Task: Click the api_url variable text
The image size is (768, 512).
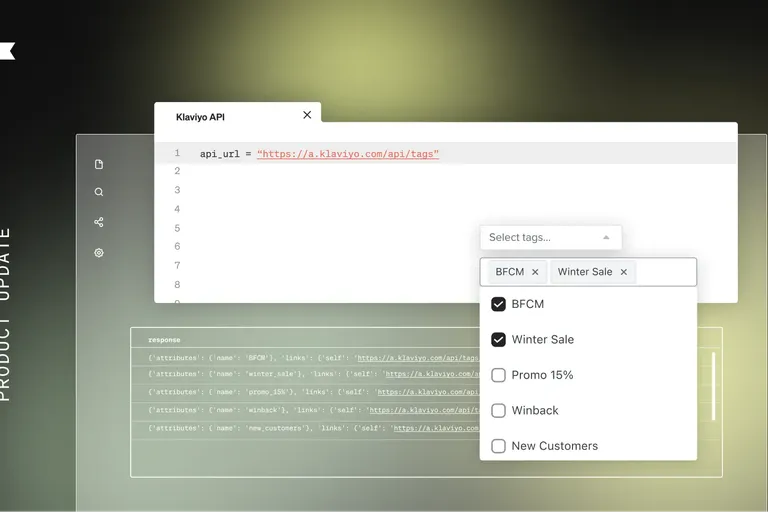Action: pos(220,154)
